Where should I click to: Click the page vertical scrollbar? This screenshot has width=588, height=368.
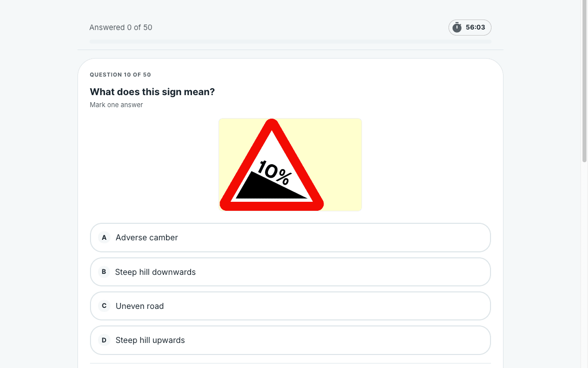(584, 81)
